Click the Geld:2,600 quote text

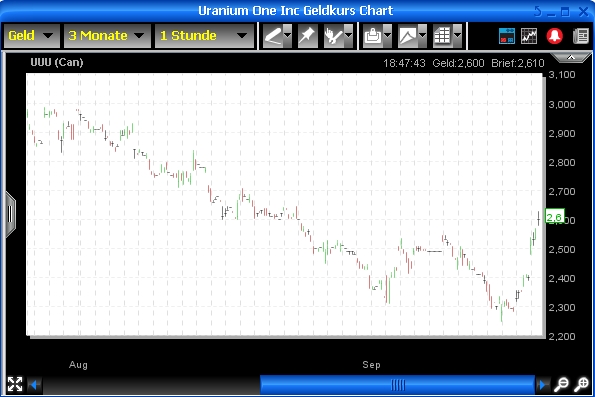coord(458,63)
